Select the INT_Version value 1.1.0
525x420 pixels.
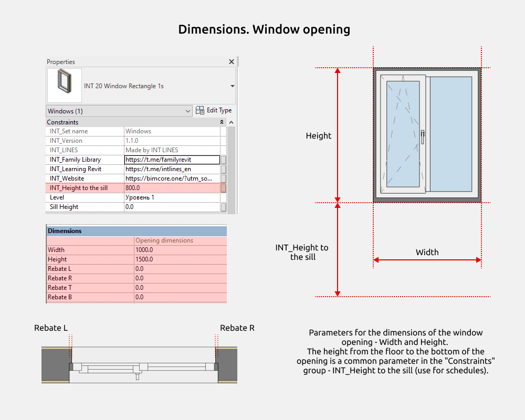pos(132,141)
